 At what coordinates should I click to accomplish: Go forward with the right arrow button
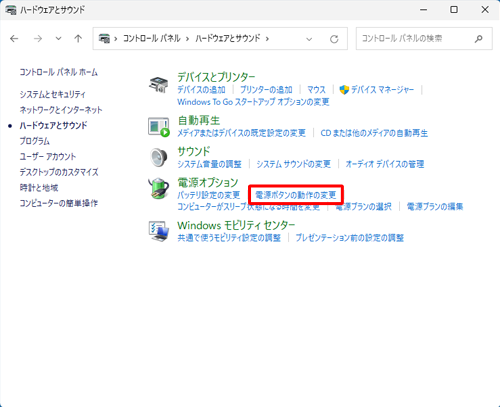(38, 39)
